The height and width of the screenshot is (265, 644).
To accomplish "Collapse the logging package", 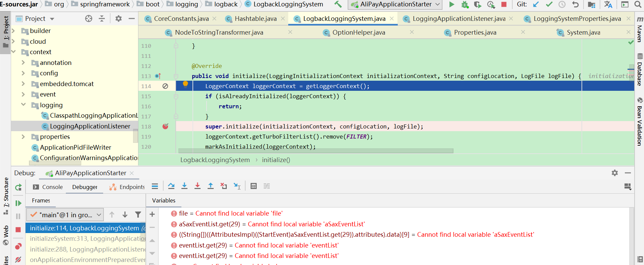I will [23, 105].
